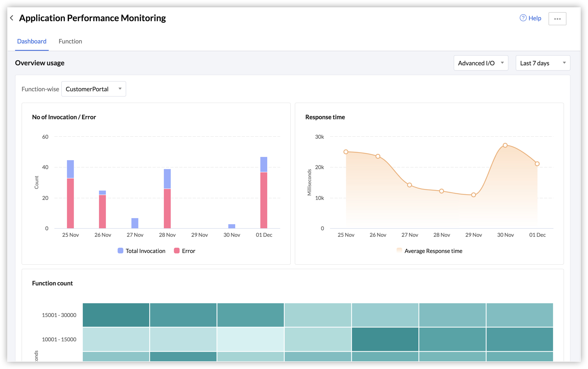Click the 01 Dec response time point
The image size is (588, 369).
click(537, 164)
